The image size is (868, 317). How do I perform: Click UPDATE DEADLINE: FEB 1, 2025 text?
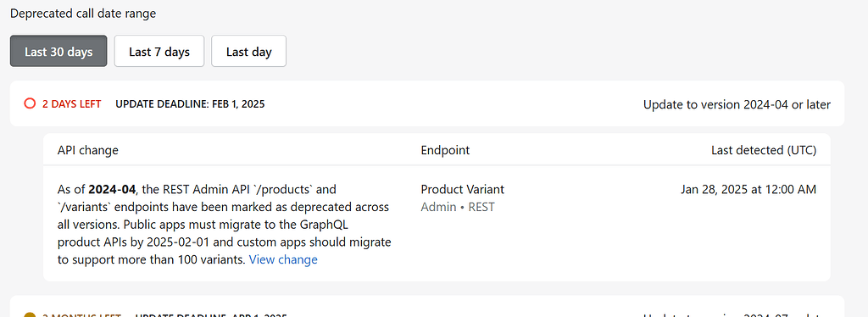point(190,104)
